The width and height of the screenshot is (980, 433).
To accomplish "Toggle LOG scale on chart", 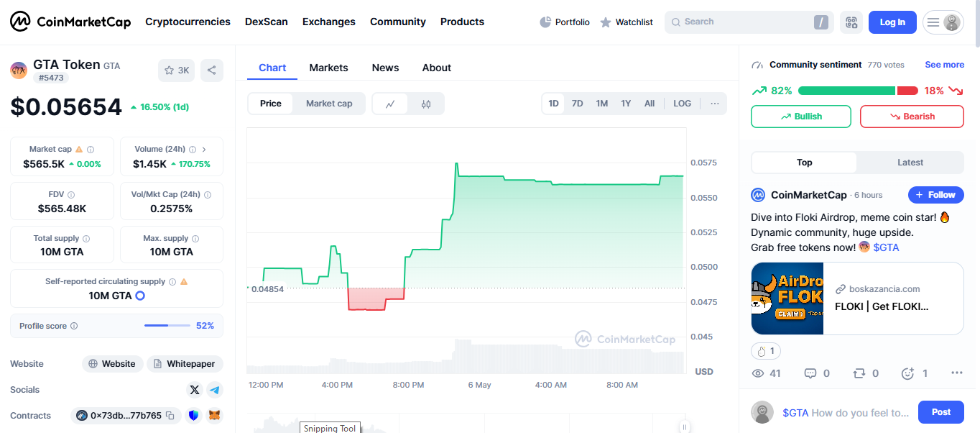I will pos(683,104).
